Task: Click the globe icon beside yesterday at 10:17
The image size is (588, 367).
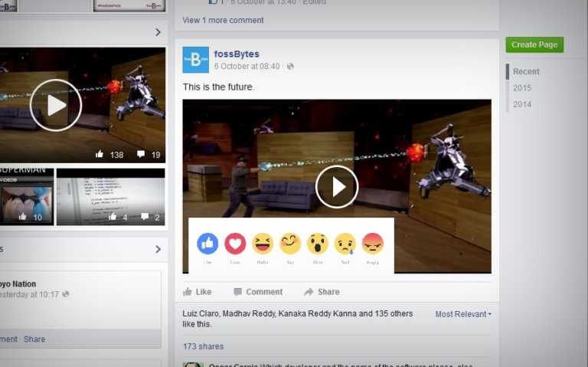Action: pyautogui.click(x=66, y=293)
